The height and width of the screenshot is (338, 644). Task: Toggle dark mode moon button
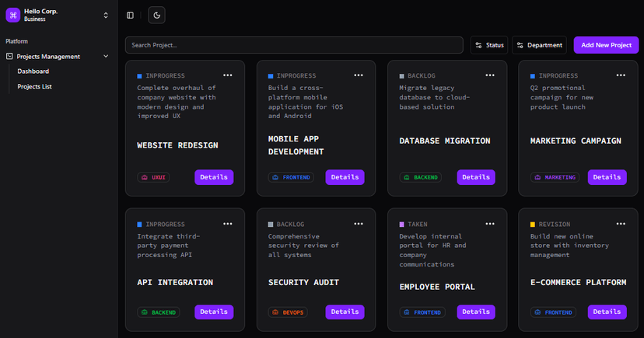(156, 15)
